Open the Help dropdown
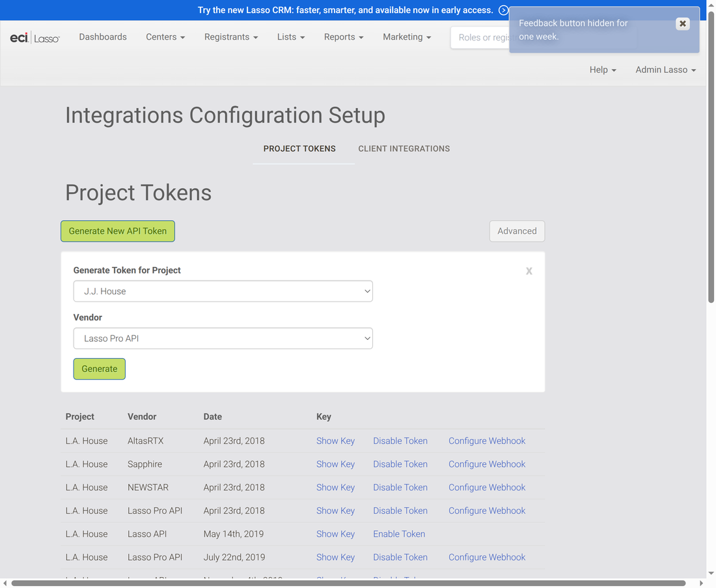This screenshot has width=716, height=588. pos(603,70)
